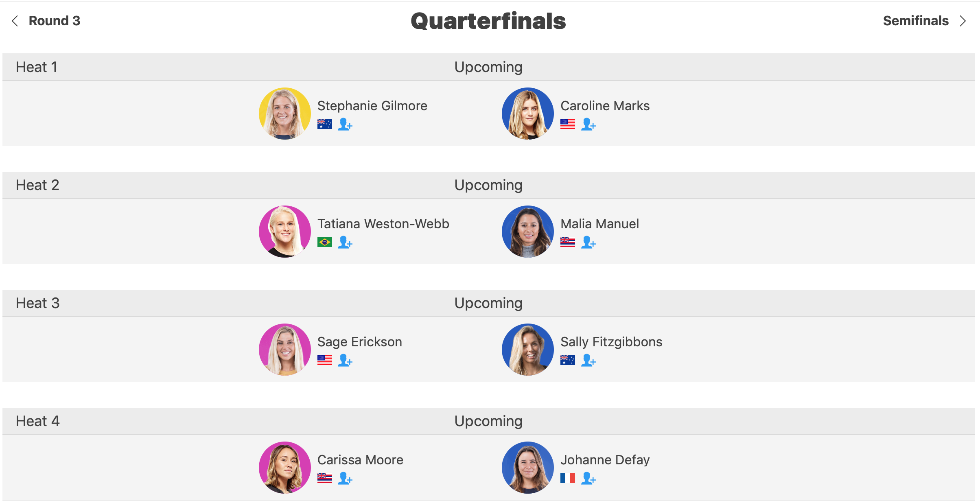
Task: Click Caroline Marks' profile photo
Action: click(x=528, y=114)
